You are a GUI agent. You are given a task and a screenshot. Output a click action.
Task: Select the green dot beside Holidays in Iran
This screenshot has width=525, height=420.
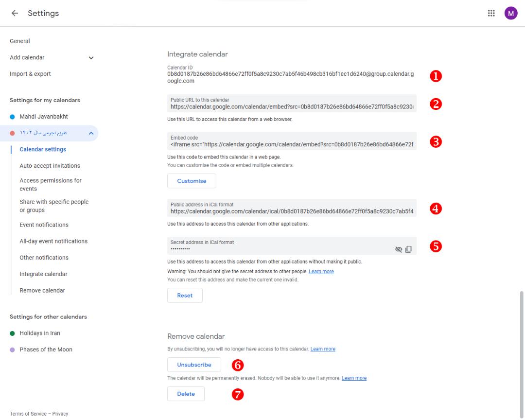click(x=12, y=333)
